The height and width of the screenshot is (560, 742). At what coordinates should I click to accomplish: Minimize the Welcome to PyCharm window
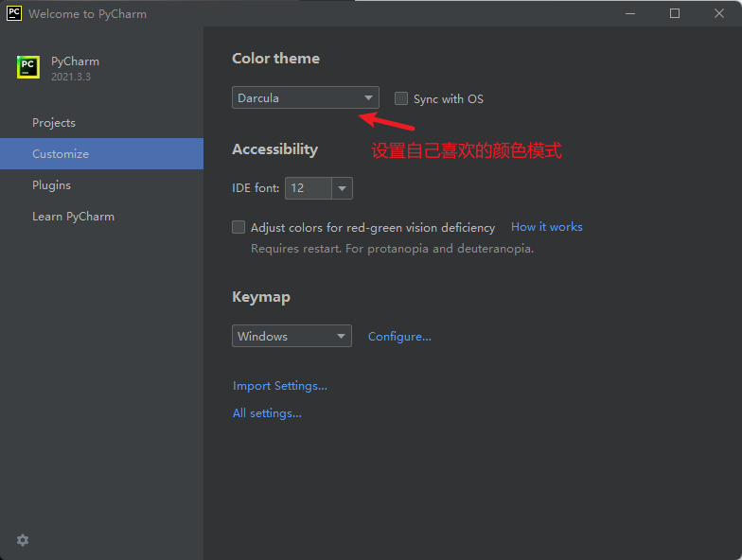tap(630, 13)
